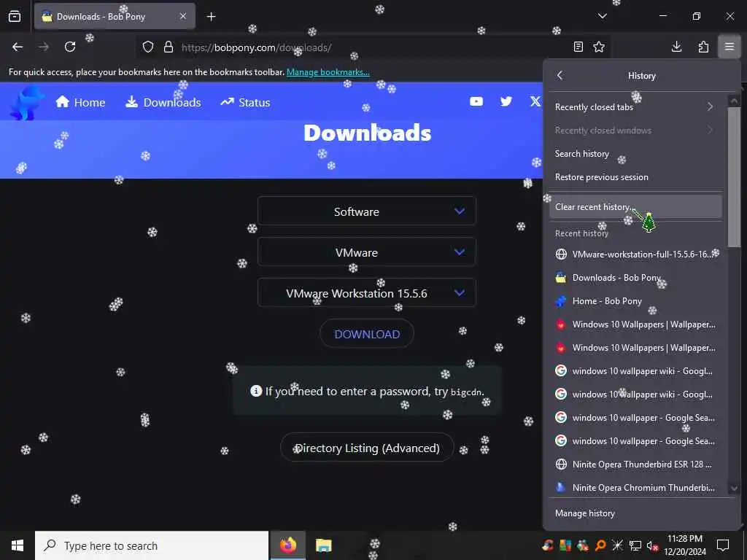Toggle the Firefox hamburger menu
This screenshot has height=560, width=747.
pos(729,47)
